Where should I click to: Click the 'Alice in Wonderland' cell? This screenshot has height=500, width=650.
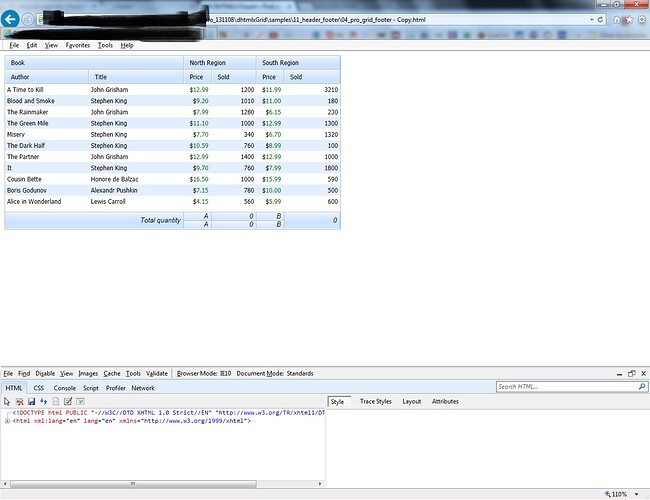47,201
